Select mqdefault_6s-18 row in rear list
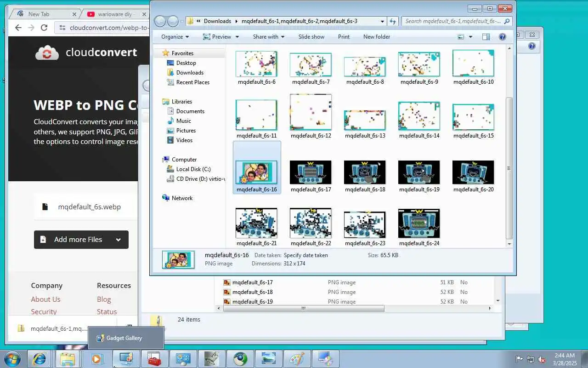Viewport: 588px width, 368px height. coord(354,292)
